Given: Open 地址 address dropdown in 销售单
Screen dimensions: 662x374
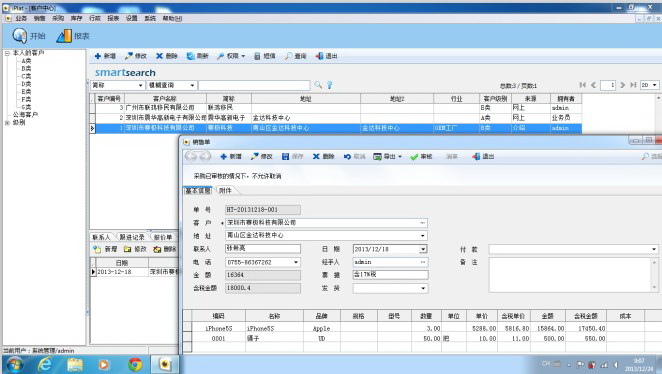Looking at the screenshot, I should point(423,236).
